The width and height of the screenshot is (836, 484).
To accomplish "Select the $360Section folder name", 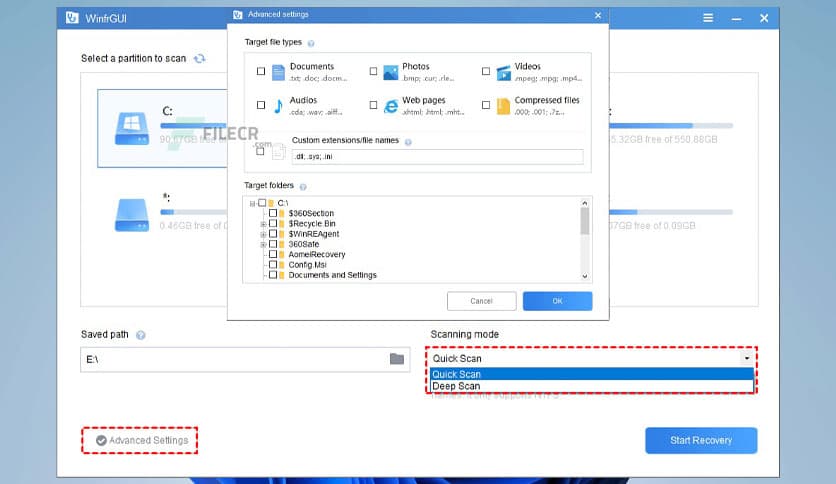I will coord(311,213).
